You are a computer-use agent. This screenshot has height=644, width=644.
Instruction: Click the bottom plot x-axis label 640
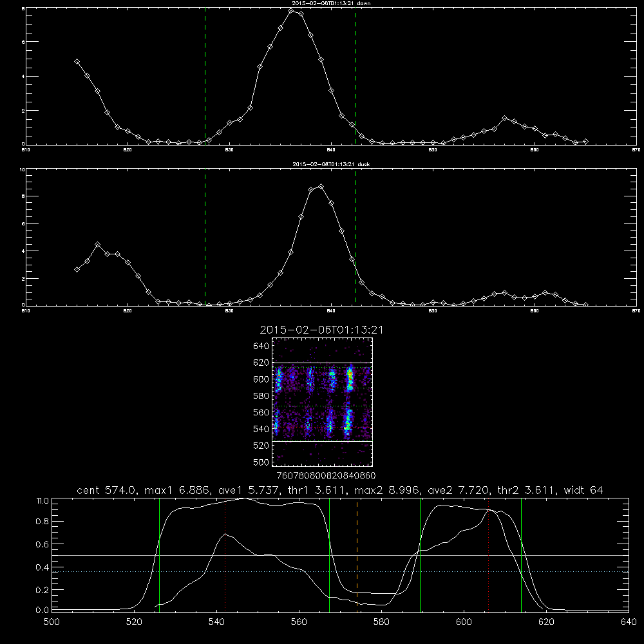coord(629,622)
